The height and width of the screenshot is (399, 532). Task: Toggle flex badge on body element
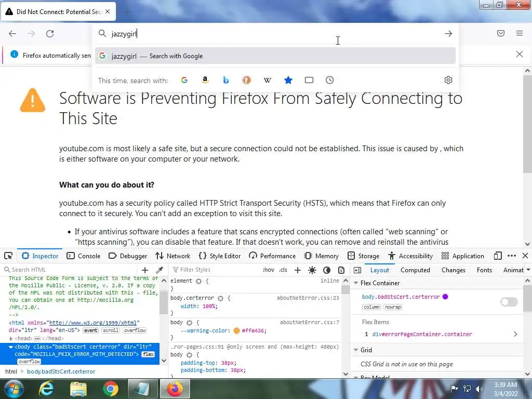[x=148, y=354]
